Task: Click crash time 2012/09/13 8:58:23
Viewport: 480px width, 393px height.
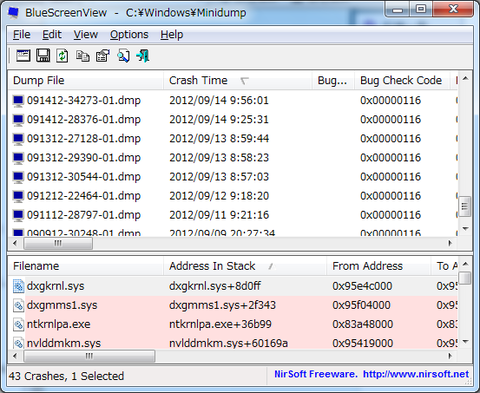Action: click(x=219, y=157)
